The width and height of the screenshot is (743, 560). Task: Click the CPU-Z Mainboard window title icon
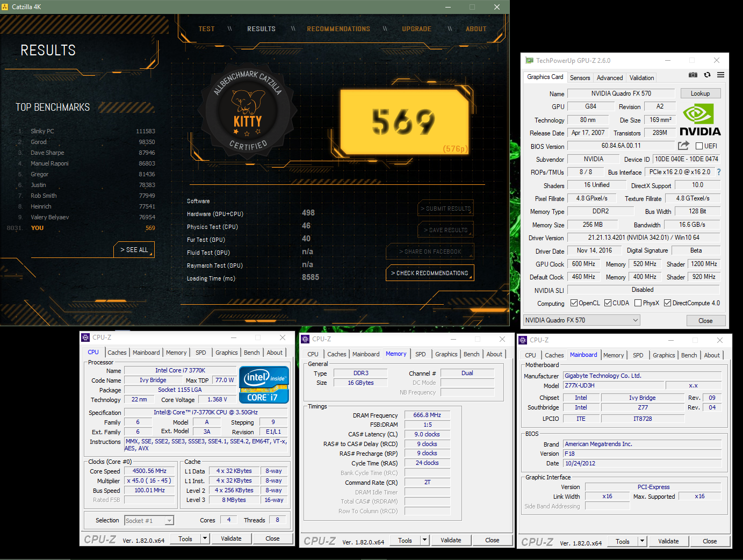click(523, 340)
